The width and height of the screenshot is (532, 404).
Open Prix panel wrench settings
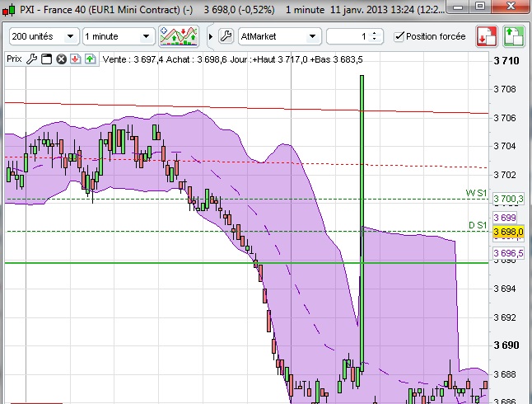pos(31,59)
